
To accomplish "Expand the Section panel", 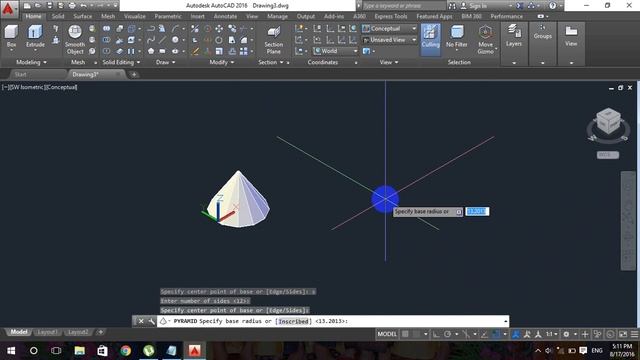I will 271,62.
